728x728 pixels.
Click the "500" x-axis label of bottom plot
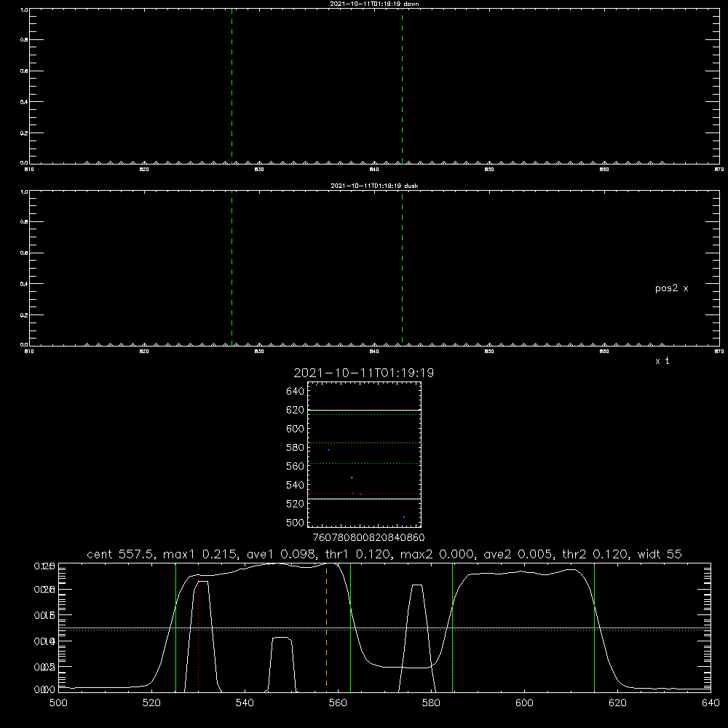pyautogui.click(x=58, y=703)
